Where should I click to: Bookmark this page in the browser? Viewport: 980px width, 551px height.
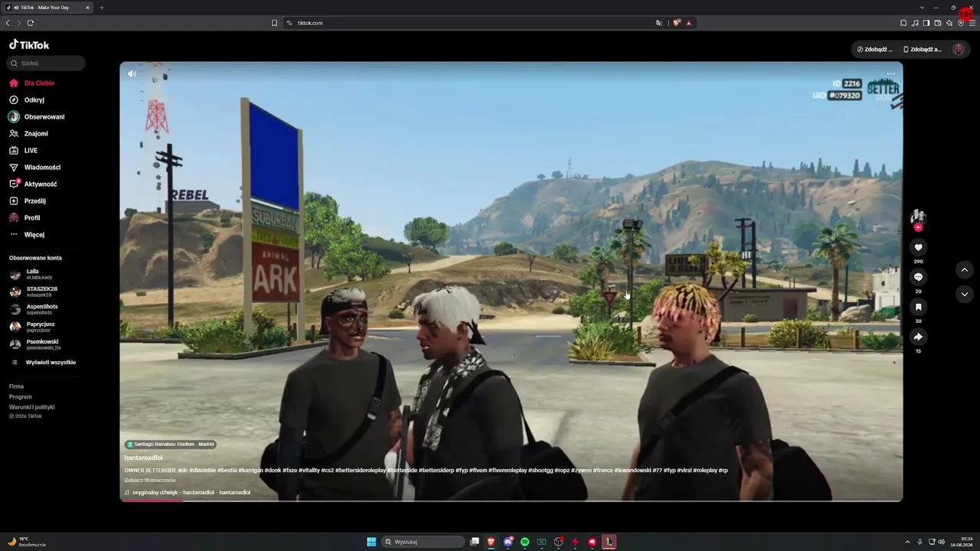(274, 23)
